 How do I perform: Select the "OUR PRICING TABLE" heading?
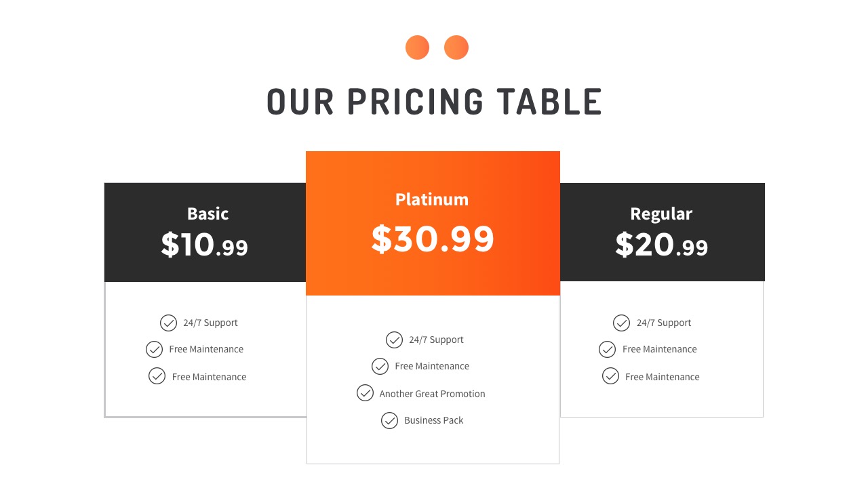coord(434,102)
